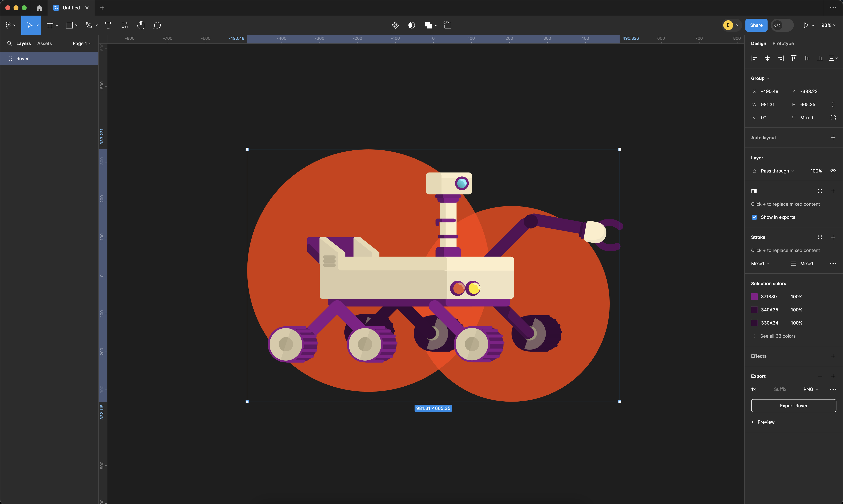
Task: Select the Comment tool
Action: pyautogui.click(x=157, y=25)
